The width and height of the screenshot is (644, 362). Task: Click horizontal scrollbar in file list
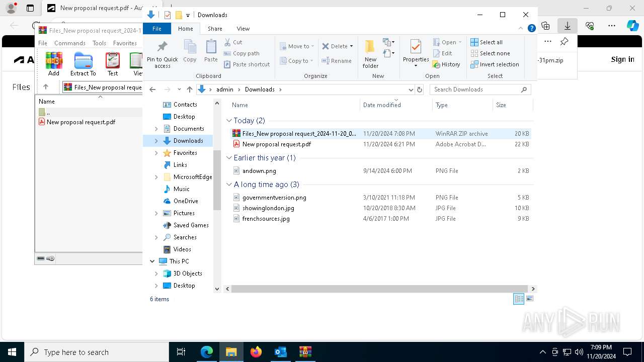click(380, 289)
